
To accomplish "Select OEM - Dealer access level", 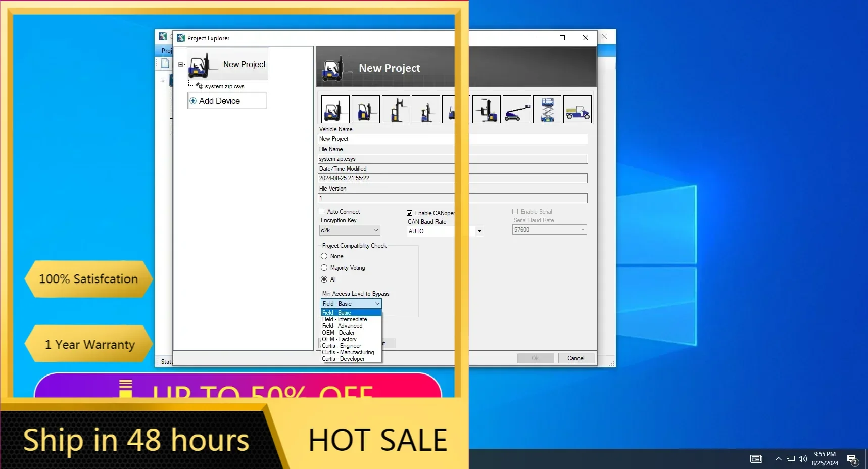I will tap(339, 333).
